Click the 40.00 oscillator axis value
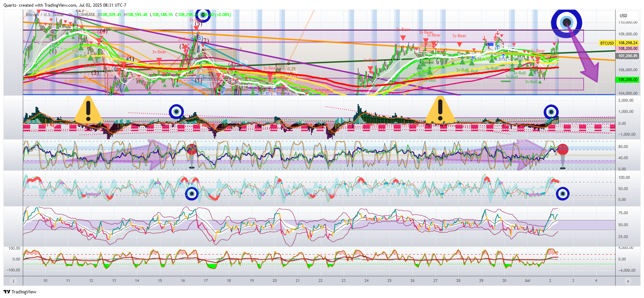Viewport: 644px width, 298px height. click(x=623, y=158)
